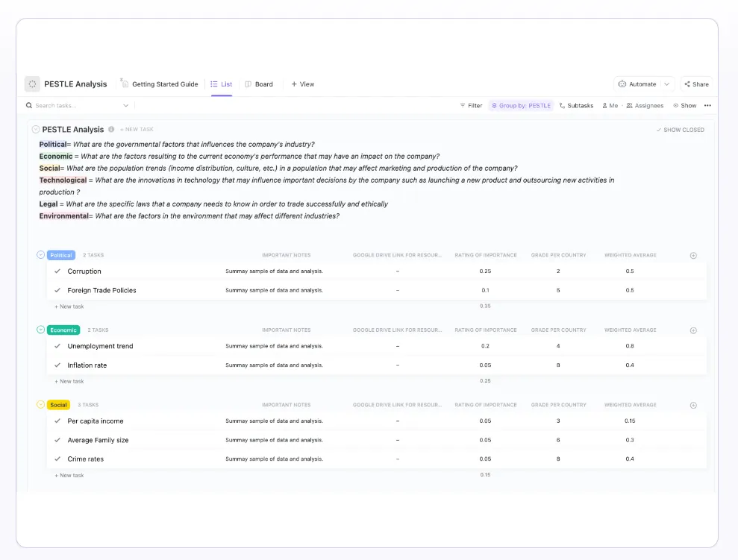Viewport: 738px width, 560px height.
Task: Open the Crime rates task
Action: pos(86,459)
